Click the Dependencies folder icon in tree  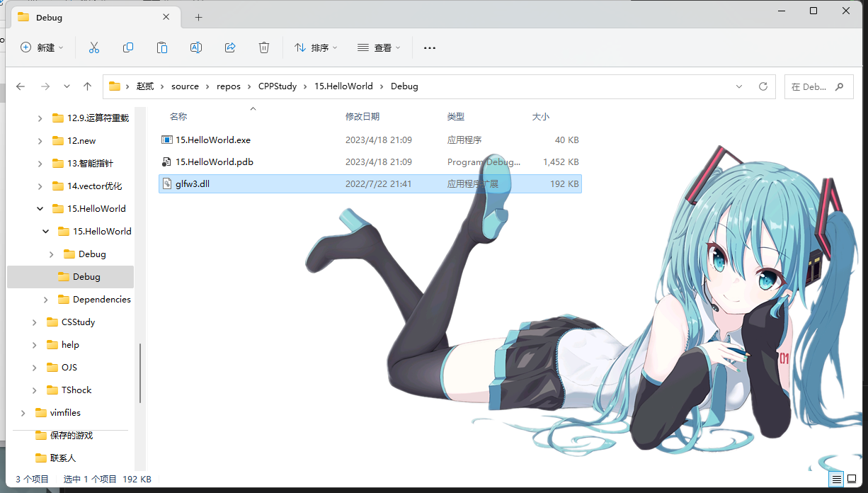click(x=64, y=300)
